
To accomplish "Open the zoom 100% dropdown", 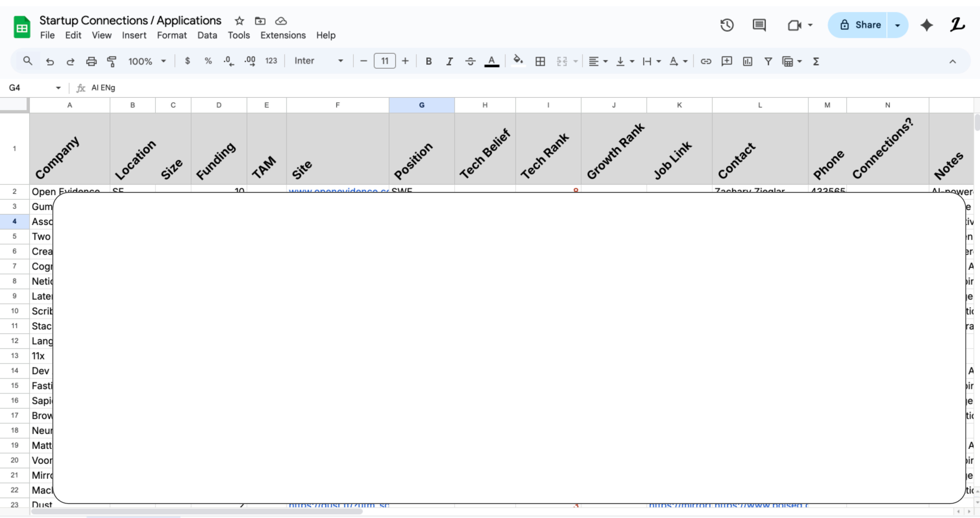I will tap(147, 61).
